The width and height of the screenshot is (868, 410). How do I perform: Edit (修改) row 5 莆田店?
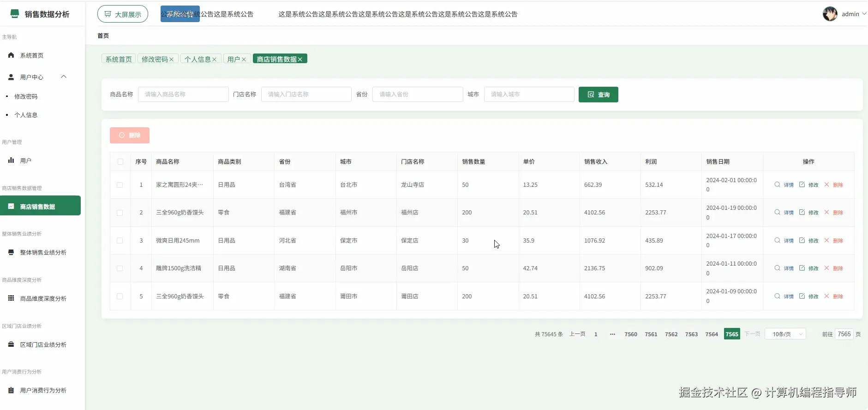pos(808,297)
